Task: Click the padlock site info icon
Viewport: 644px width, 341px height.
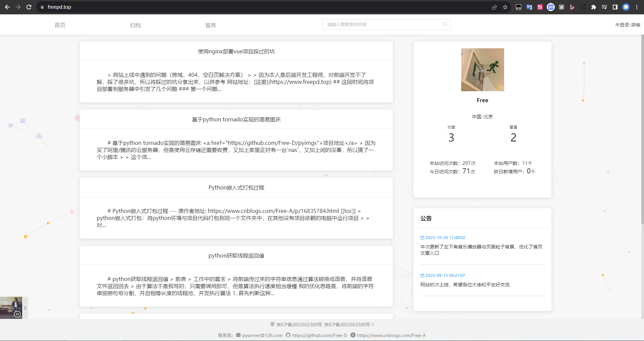Action: pos(42,7)
